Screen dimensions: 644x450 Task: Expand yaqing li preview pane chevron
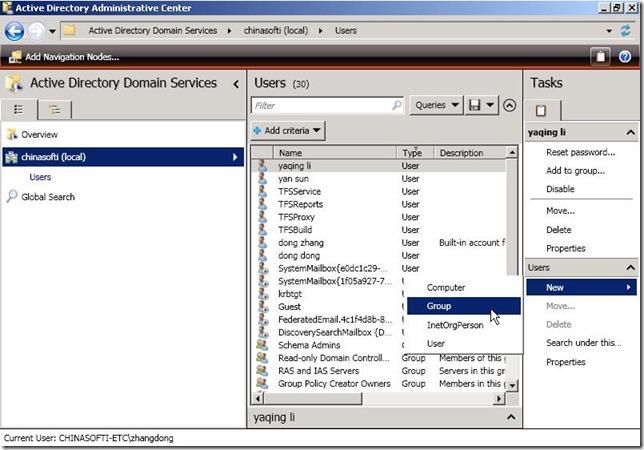[511, 417]
